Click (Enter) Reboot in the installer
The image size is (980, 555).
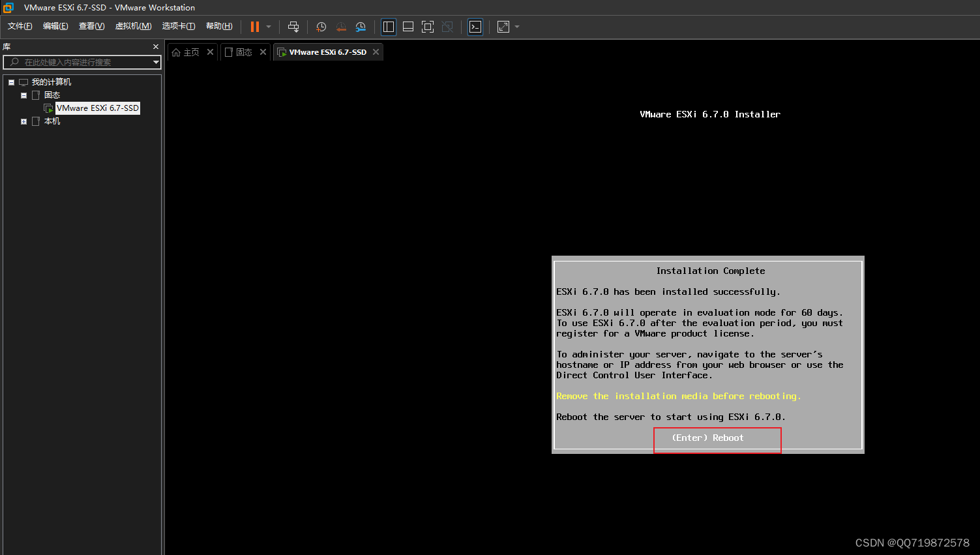(x=707, y=438)
